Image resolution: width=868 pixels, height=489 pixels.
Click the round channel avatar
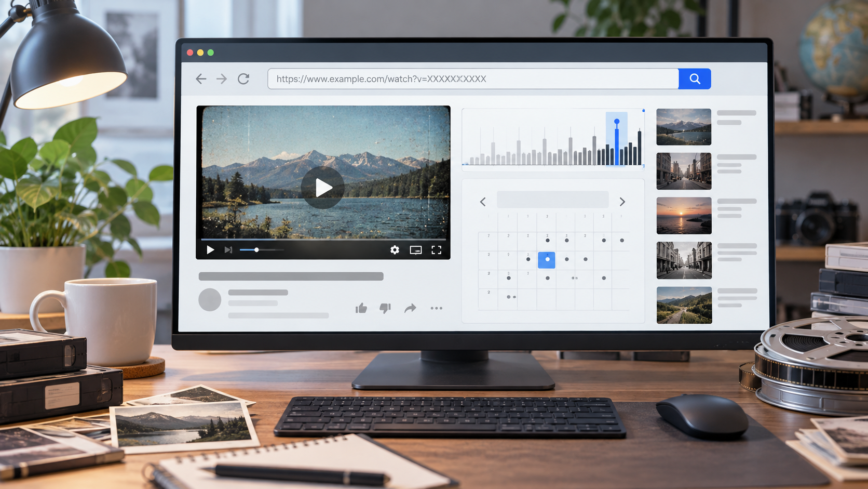tap(210, 300)
